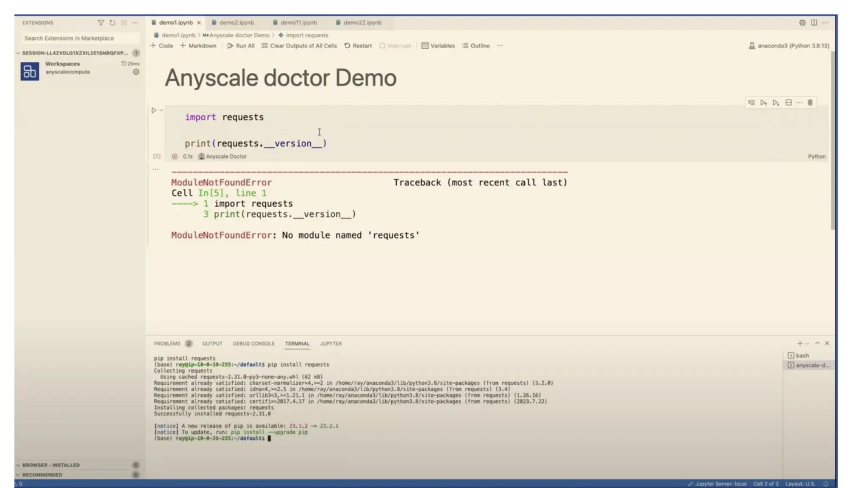
Task: Switch to the demo2.ipynb tab
Action: click(x=236, y=22)
